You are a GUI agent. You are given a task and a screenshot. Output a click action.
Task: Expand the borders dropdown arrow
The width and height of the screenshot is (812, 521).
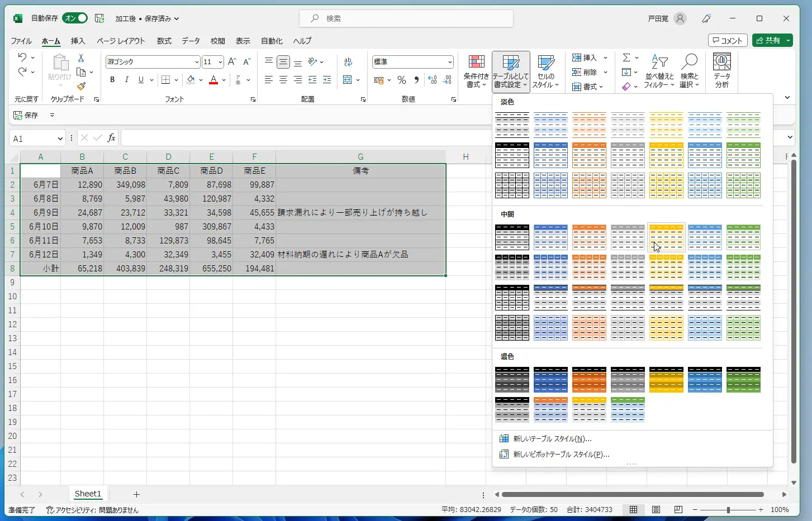coord(176,80)
